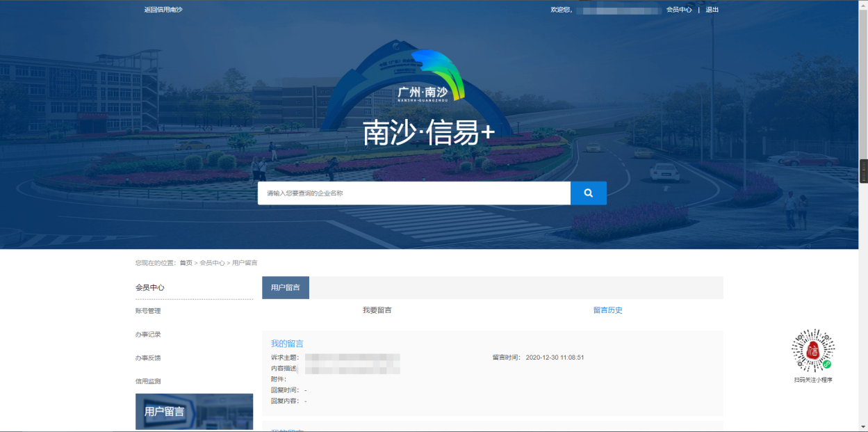
Task: Open the 广州·南沙 logo
Action: pyautogui.click(x=432, y=77)
